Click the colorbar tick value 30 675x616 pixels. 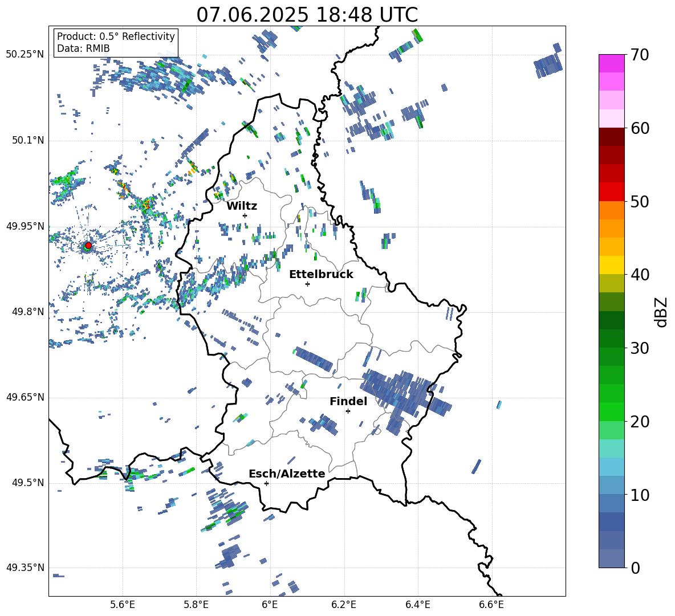640,348
